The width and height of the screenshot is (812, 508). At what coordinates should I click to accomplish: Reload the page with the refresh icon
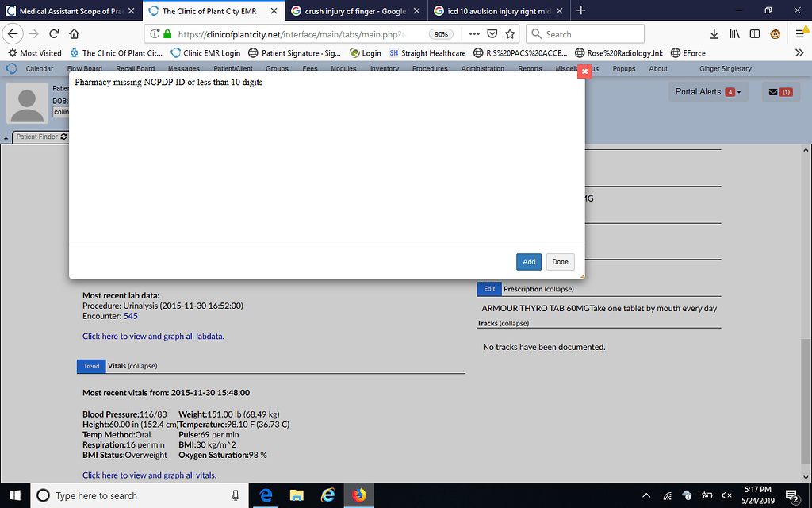(x=52, y=34)
